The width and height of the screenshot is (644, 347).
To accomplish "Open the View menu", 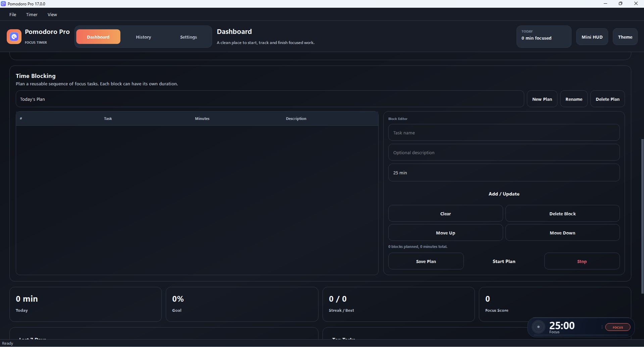I will [x=52, y=14].
